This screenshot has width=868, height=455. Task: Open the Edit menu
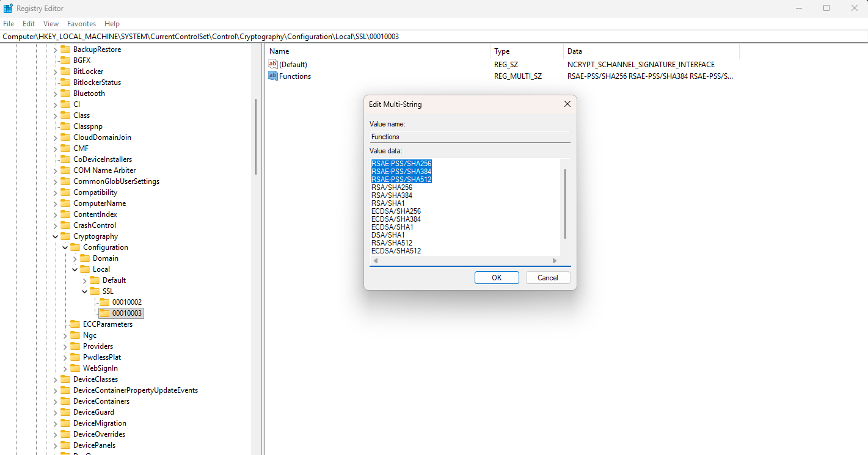click(29, 24)
